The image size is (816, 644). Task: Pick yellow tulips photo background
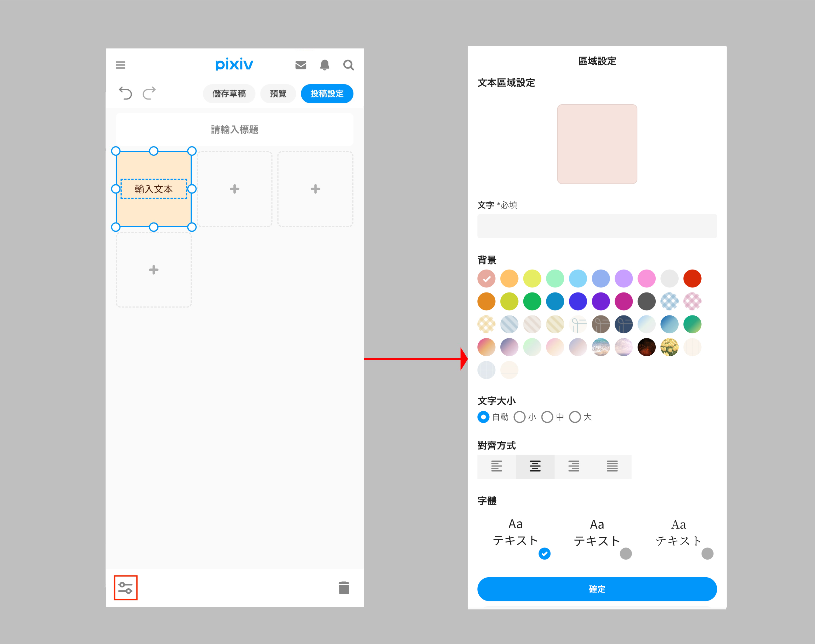[x=669, y=347]
